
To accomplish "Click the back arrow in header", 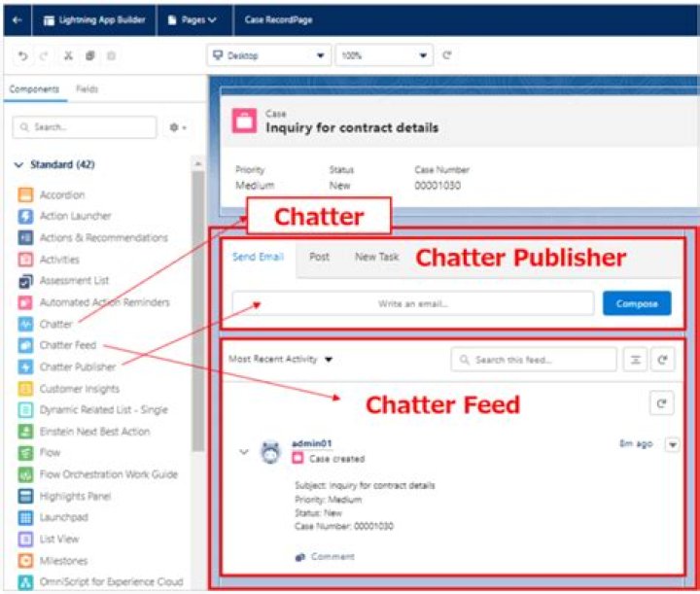I will pos(17,19).
